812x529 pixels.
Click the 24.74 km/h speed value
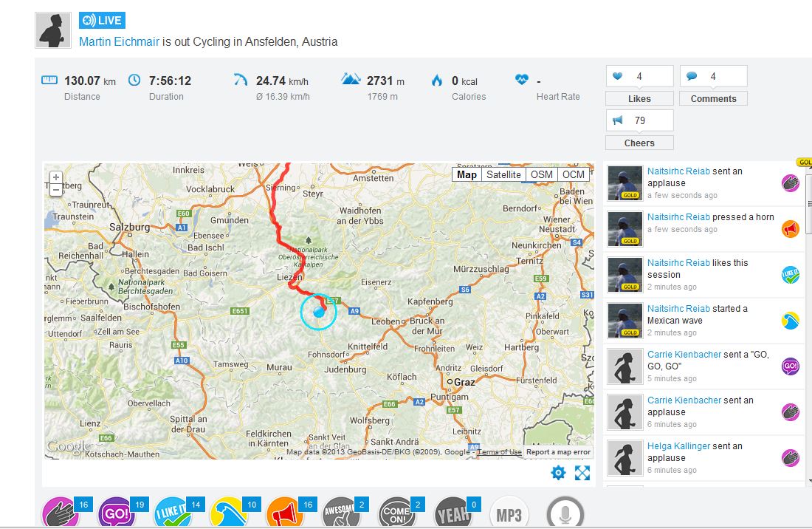[x=282, y=81]
